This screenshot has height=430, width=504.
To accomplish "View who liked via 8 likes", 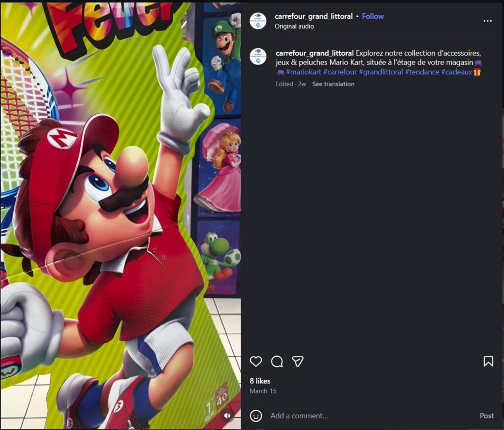I will 260,381.
